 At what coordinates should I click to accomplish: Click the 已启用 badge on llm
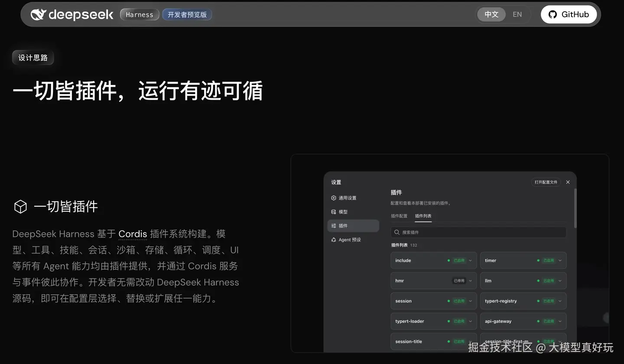[x=549, y=281]
